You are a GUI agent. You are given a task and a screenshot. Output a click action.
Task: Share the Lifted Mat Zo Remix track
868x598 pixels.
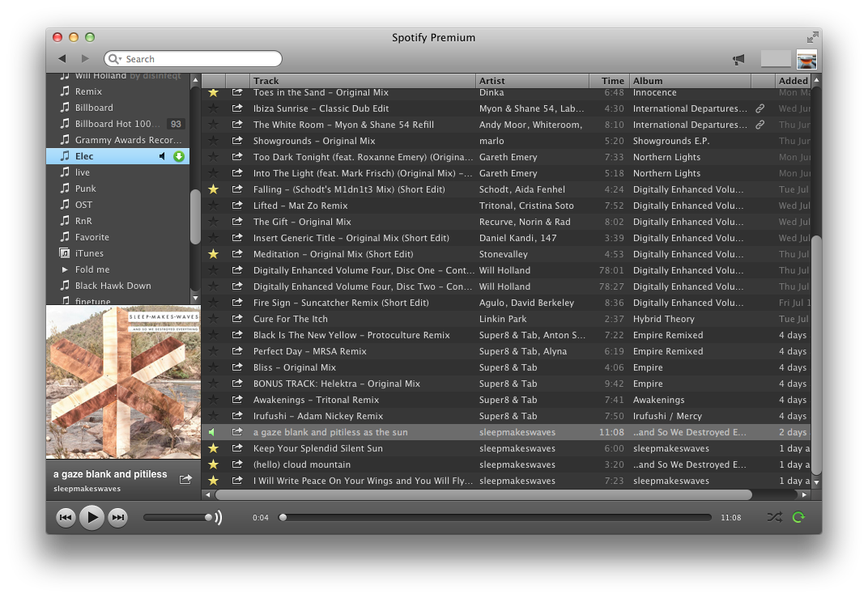pos(237,206)
